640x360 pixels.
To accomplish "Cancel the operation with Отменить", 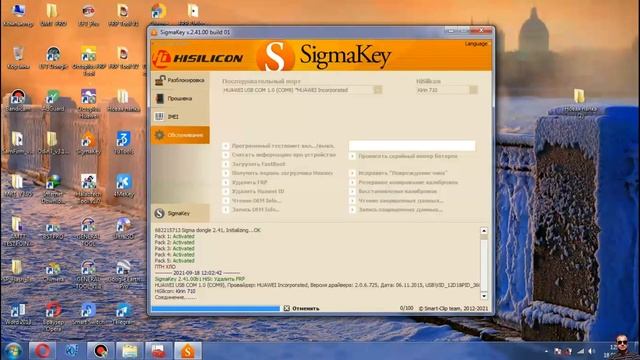I will coord(302,308).
